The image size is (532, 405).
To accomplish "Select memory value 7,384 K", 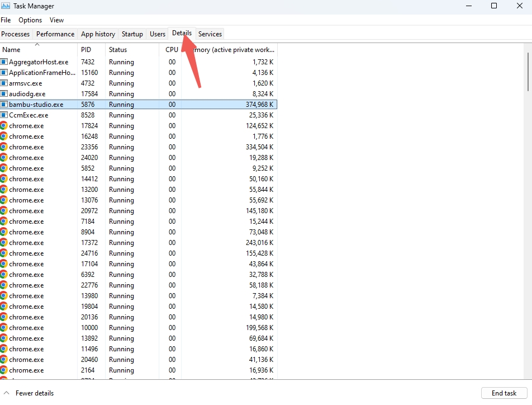I will point(263,295).
